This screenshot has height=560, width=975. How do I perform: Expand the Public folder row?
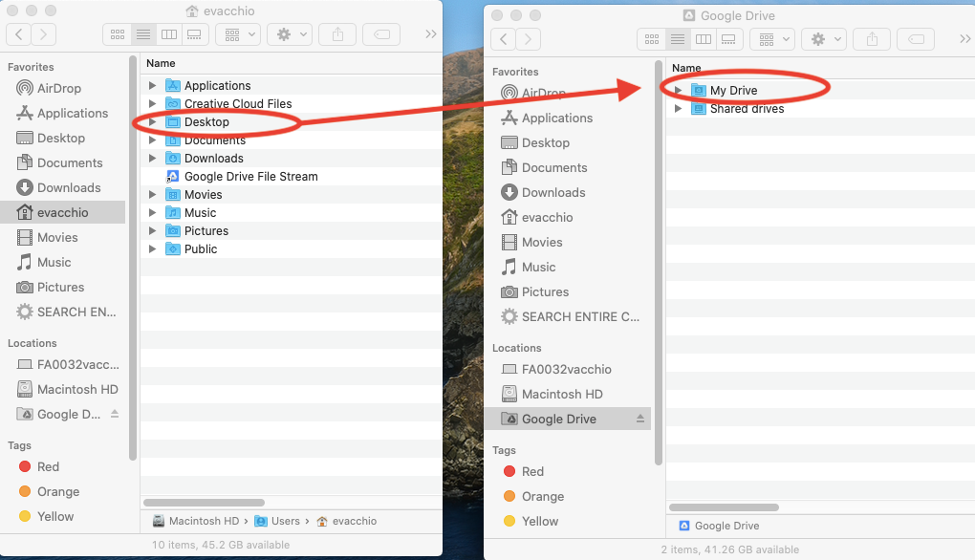[152, 248]
